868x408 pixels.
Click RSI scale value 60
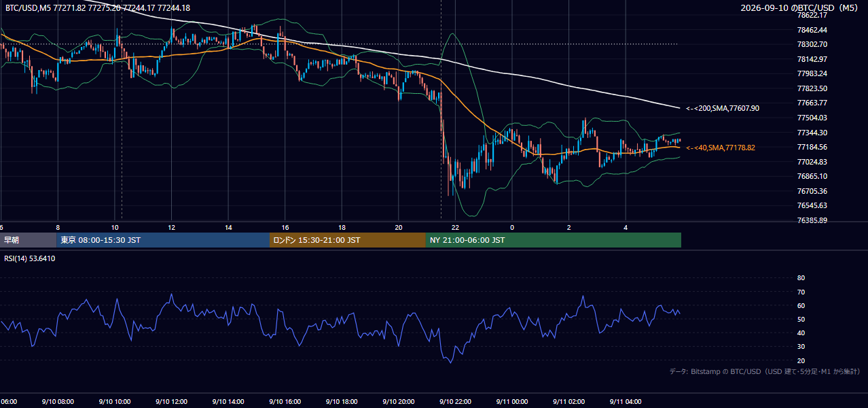click(801, 305)
